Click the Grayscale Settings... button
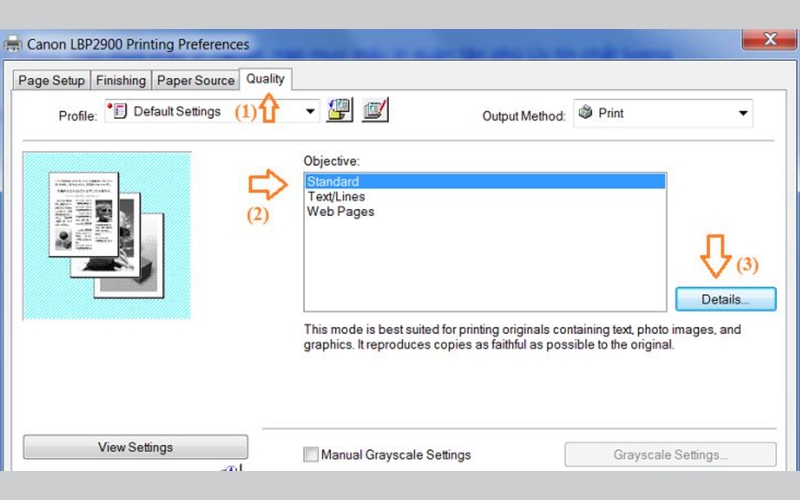Screen dimensions: 800x500 tap(670, 454)
